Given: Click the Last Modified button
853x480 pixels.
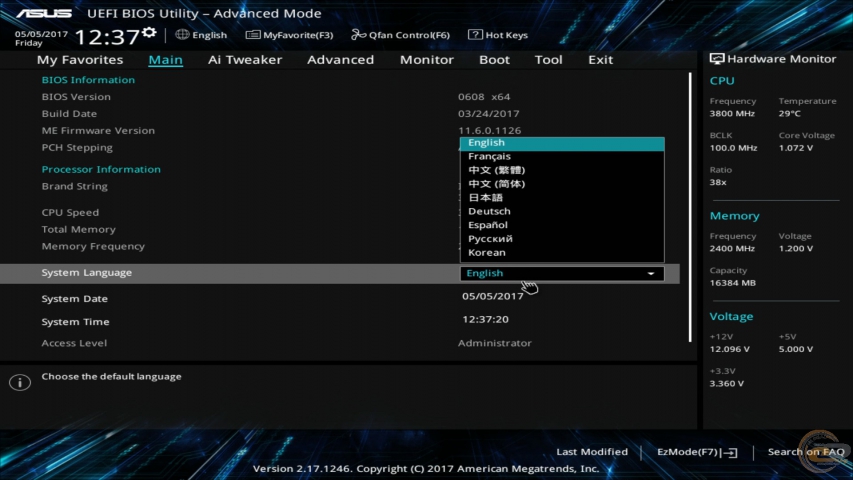Looking at the screenshot, I should pyautogui.click(x=592, y=452).
